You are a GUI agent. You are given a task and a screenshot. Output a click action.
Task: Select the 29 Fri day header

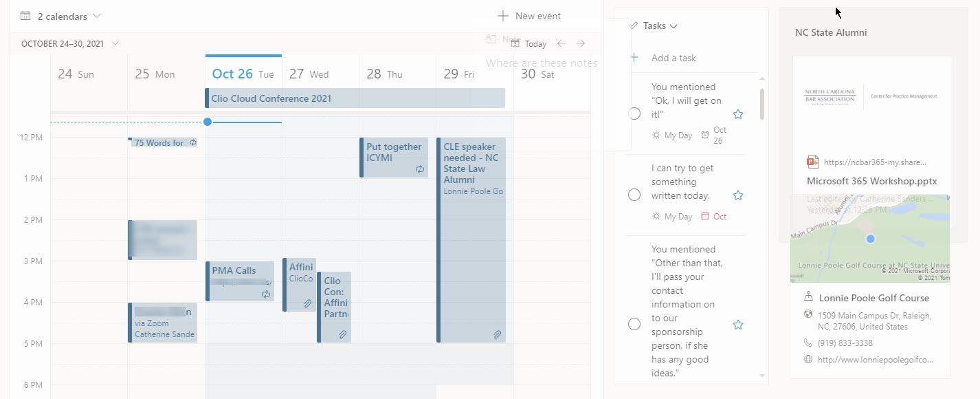[x=458, y=74]
